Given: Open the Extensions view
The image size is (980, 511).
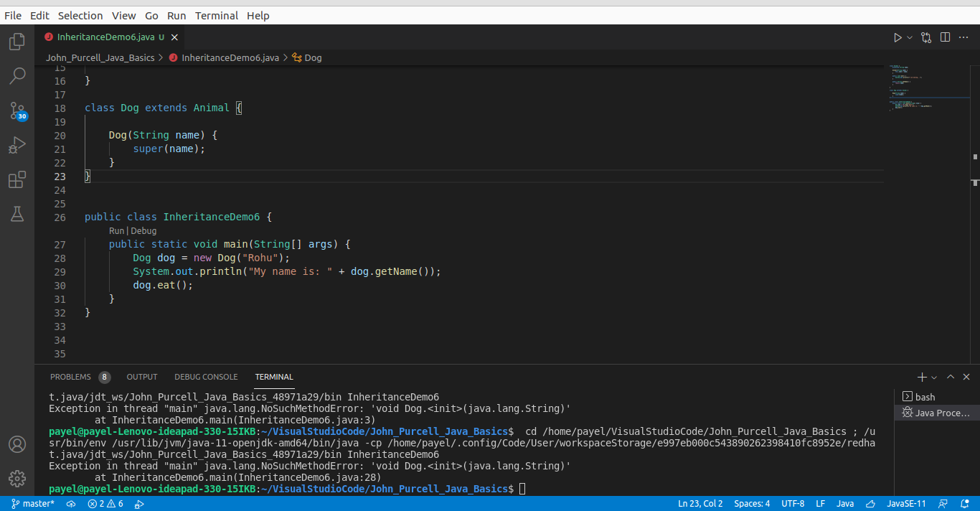Looking at the screenshot, I should (x=17, y=179).
